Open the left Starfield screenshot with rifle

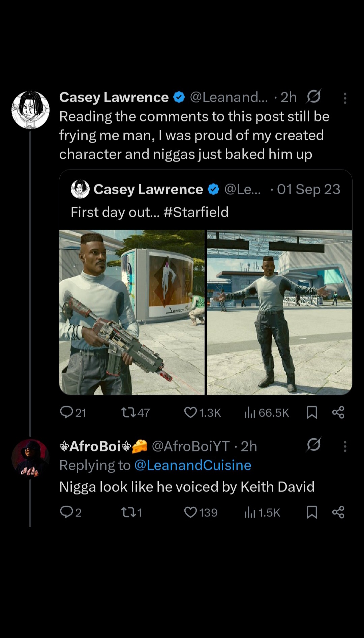(132, 312)
